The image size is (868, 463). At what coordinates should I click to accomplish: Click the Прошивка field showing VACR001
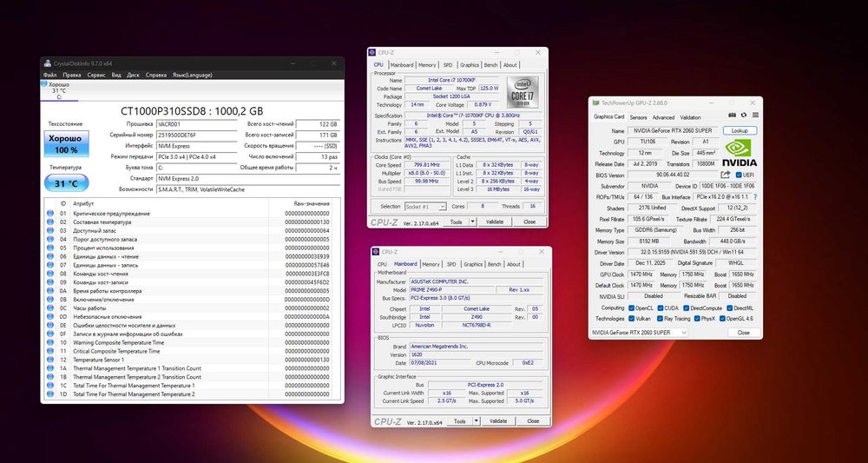196,124
